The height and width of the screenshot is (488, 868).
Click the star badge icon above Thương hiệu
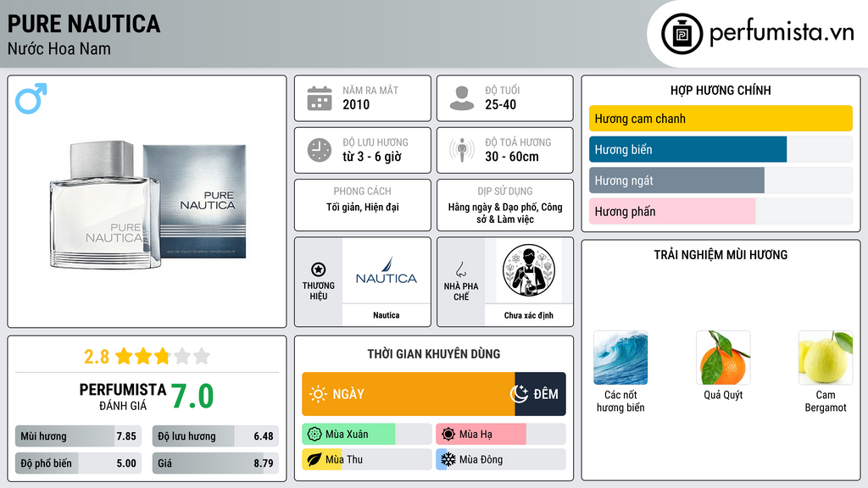pyautogui.click(x=319, y=269)
